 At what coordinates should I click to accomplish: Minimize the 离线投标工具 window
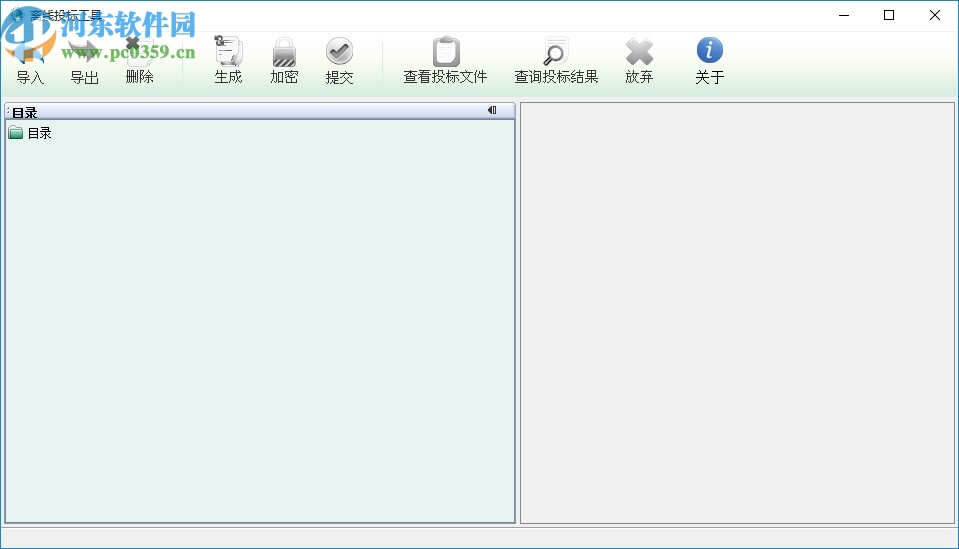(844, 15)
